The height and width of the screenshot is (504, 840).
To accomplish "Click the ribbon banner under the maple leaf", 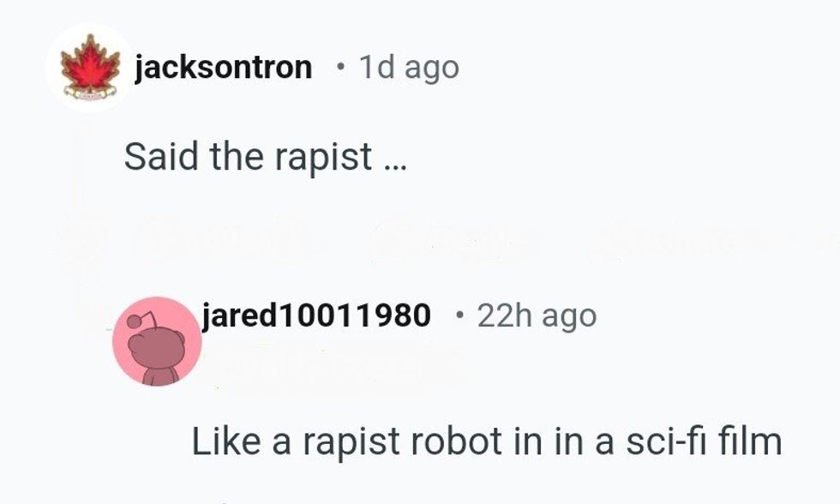I will [x=90, y=94].
